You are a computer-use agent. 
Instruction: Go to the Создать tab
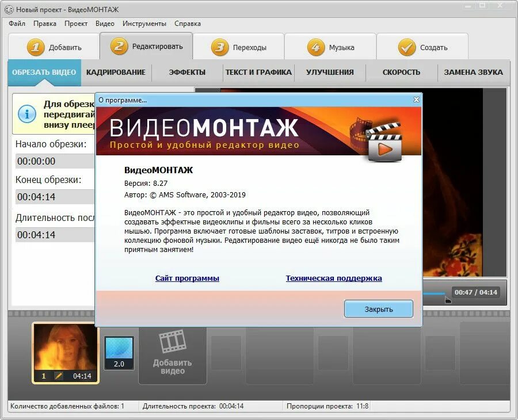(x=422, y=47)
